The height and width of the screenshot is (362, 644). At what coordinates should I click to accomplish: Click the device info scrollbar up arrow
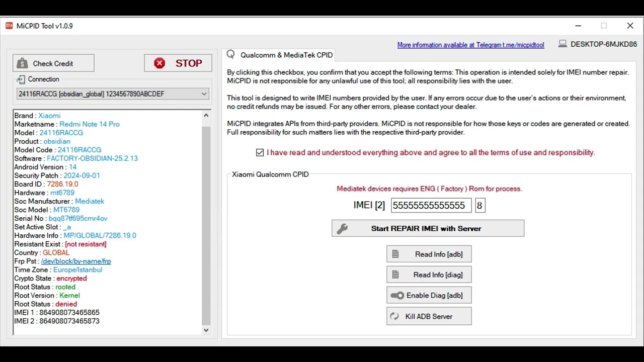tap(206, 116)
